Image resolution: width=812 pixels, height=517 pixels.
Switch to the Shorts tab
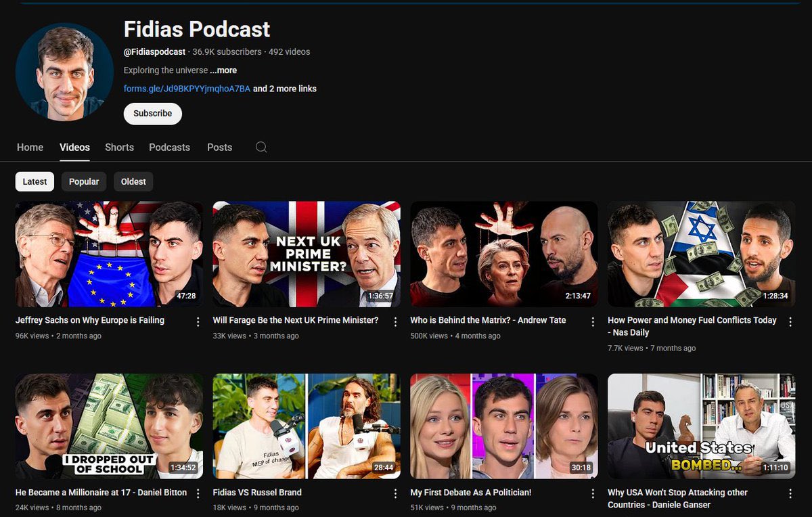point(119,147)
